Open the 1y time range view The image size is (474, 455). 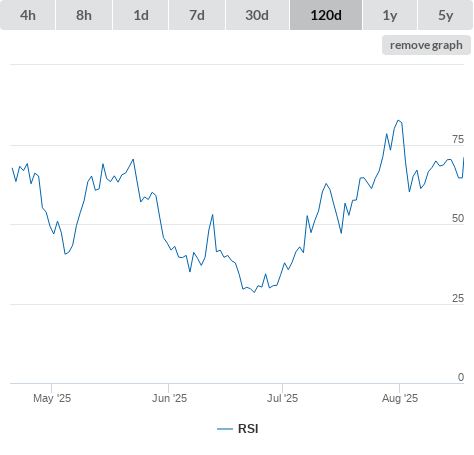(390, 15)
